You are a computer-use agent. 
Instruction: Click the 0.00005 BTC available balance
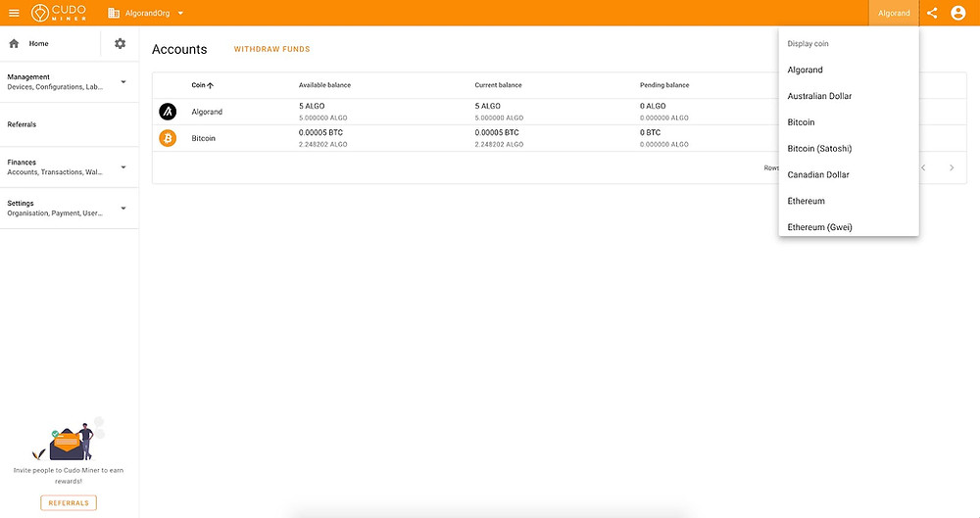320,132
